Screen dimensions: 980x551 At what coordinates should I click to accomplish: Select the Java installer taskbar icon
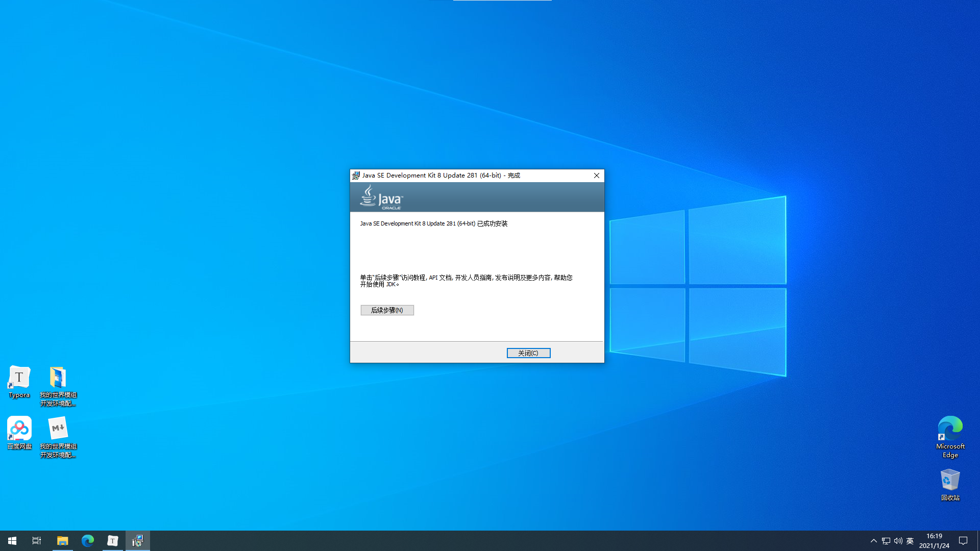click(138, 541)
